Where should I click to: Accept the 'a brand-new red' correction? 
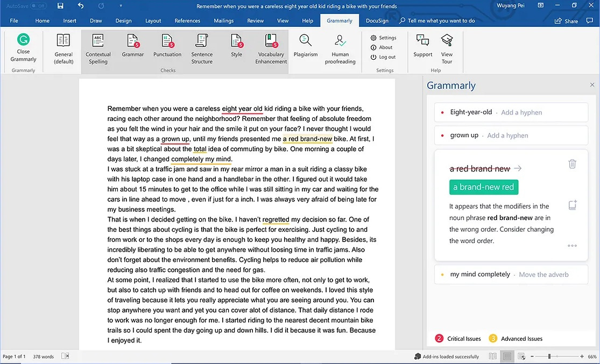click(484, 187)
